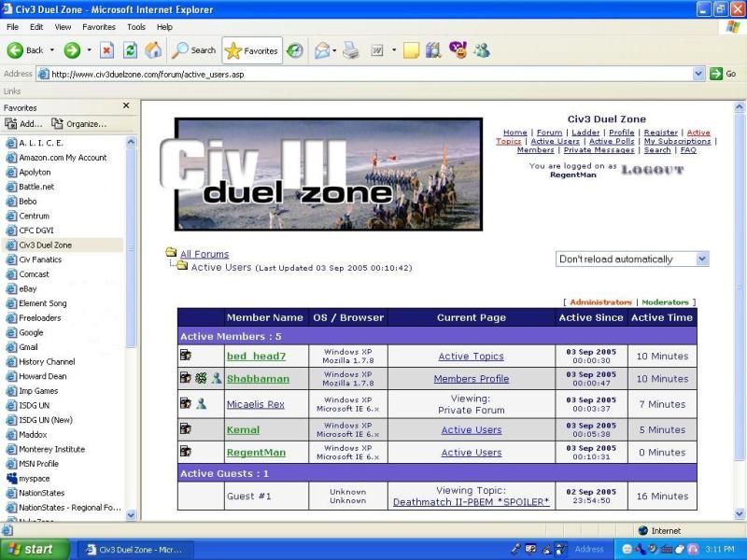Click the Edit with Word icon
747x560 pixels.
(377, 50)
